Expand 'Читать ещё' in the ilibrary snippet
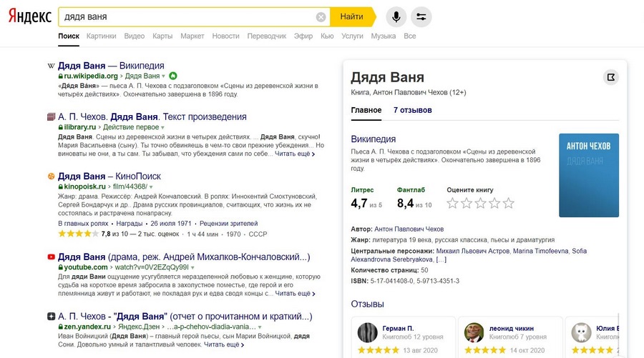 click(x=295, y=154)
